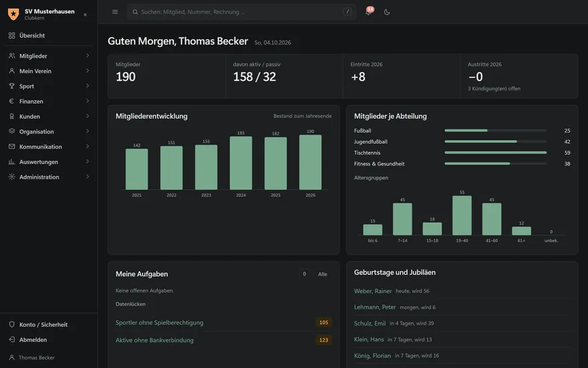Expand the Auswertungen chevron
This screenshot has height=368, width=588.
coord(88,161)
